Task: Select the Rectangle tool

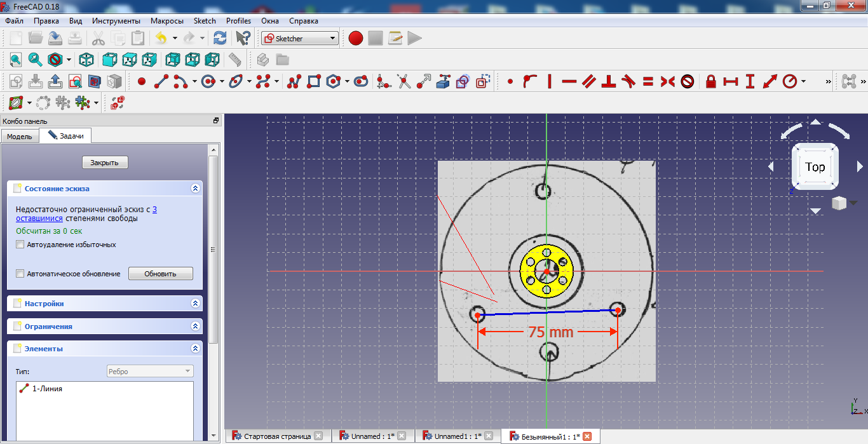Action: (x=313, y=81)
